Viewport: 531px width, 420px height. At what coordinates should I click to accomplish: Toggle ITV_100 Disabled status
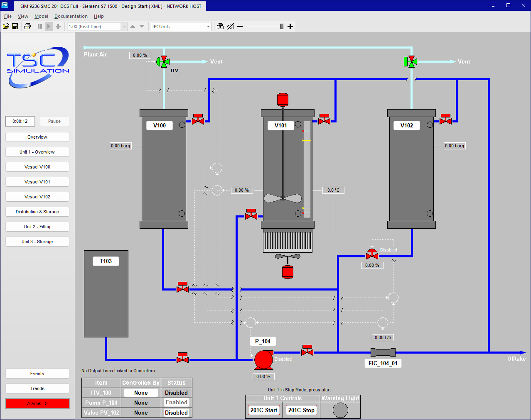(x=177, y=393)
